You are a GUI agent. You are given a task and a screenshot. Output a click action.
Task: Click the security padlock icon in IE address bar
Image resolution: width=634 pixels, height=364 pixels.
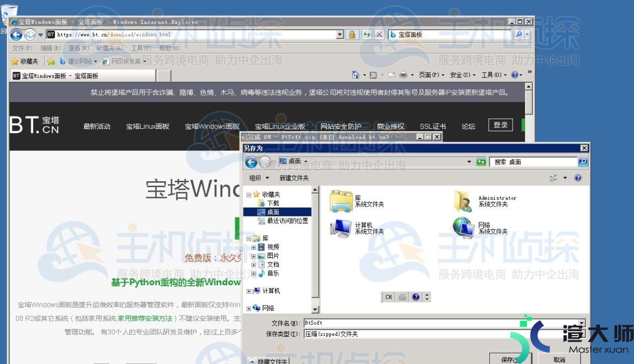[352, 35]
